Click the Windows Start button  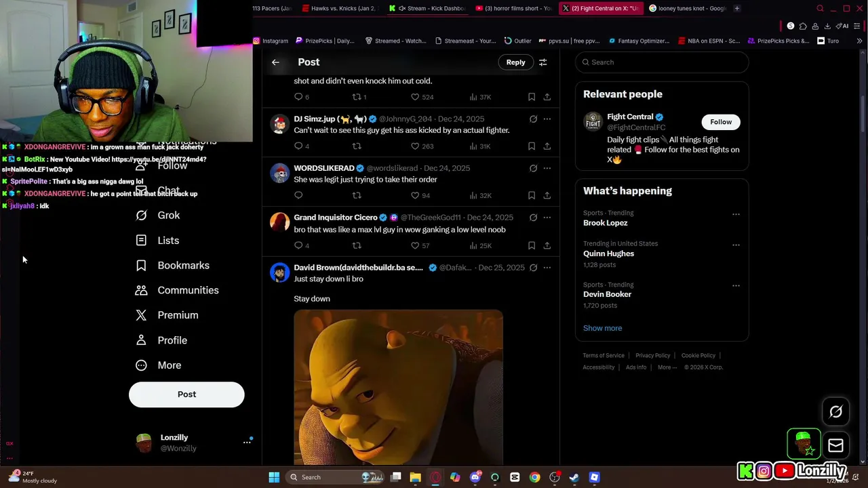pyautogui.click(x=274, y=477)
